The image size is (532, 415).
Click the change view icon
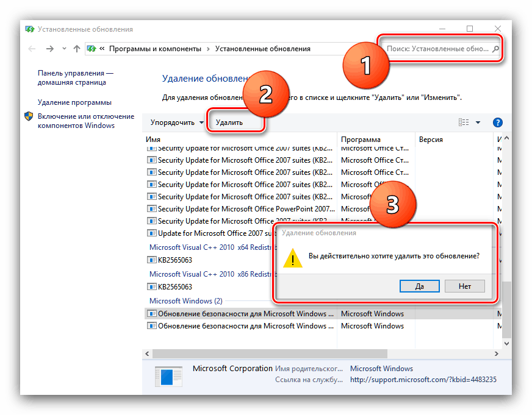tap(464, 122)
